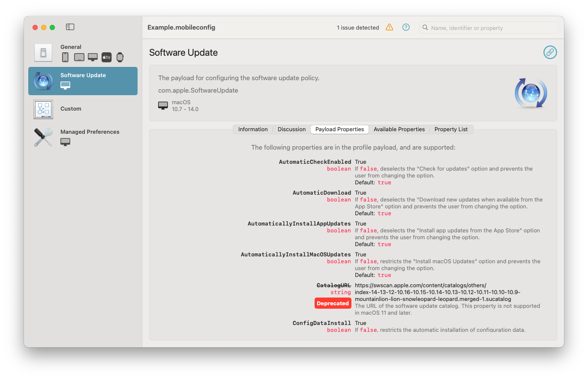588x379 pixels.
Task: Click the red Deprecated badge
Action: coord(333,303)
